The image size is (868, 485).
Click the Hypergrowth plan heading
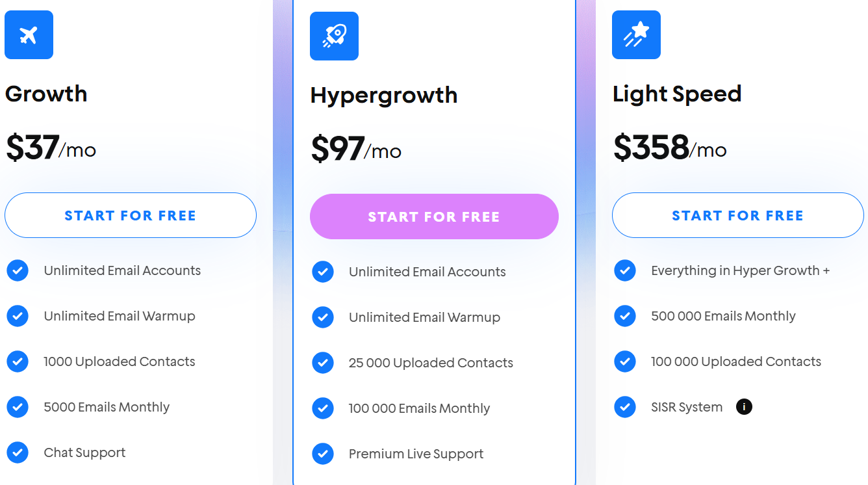click(x=383, y=95)
